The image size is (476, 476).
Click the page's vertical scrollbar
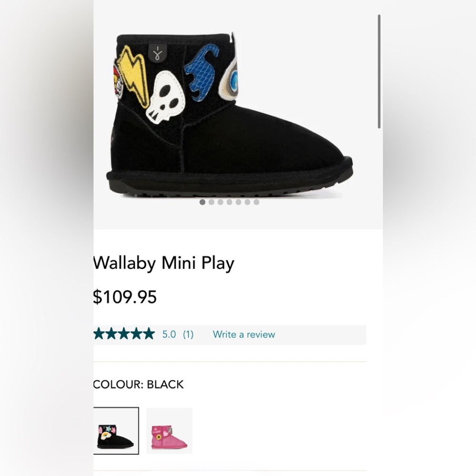coord(379,71)
